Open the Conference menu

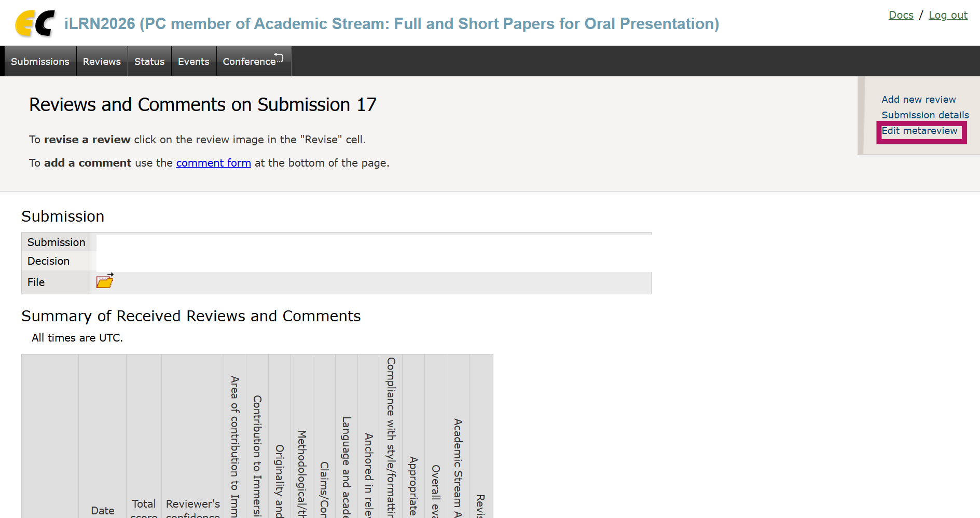[253, 61]
